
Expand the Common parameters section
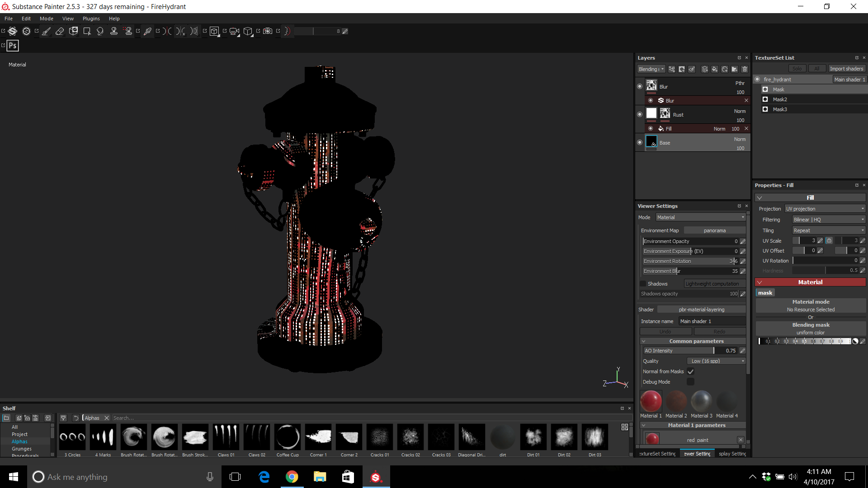pyautogui.click(x=643, y=341)
